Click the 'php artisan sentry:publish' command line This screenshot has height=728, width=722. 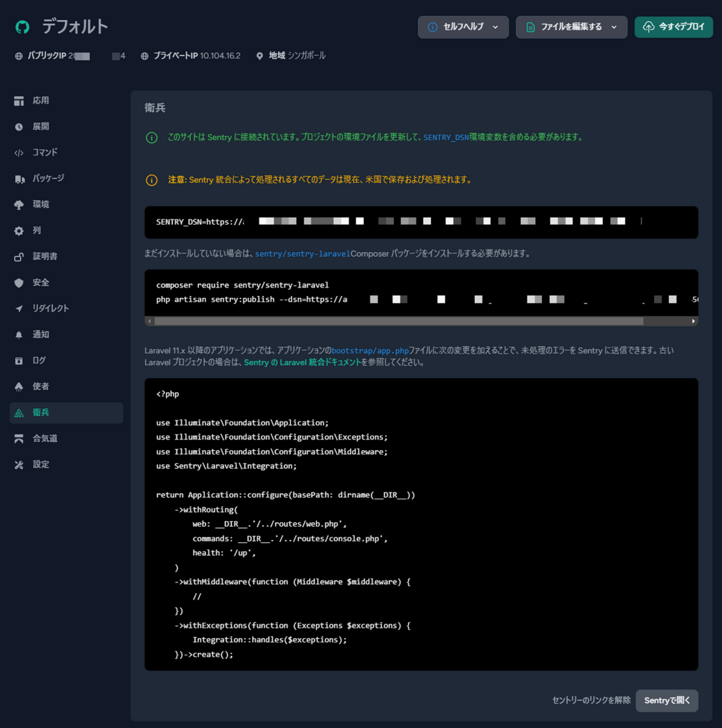tap(426, 300)
